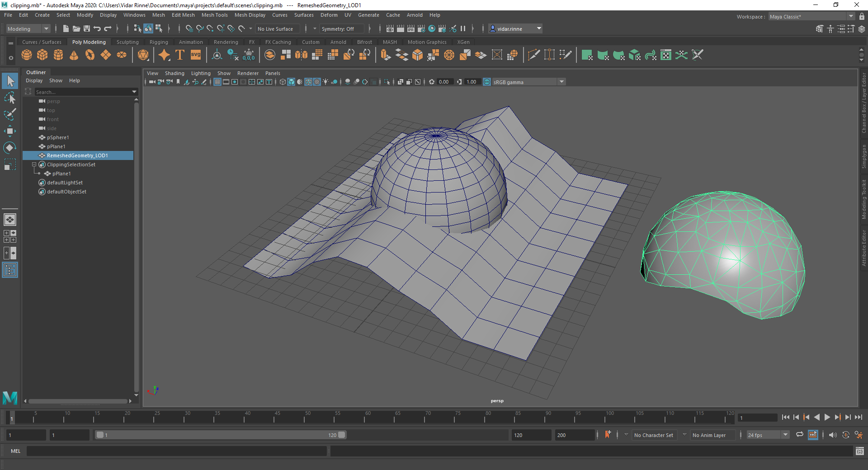Open the Mesh menu

(159, 15)
